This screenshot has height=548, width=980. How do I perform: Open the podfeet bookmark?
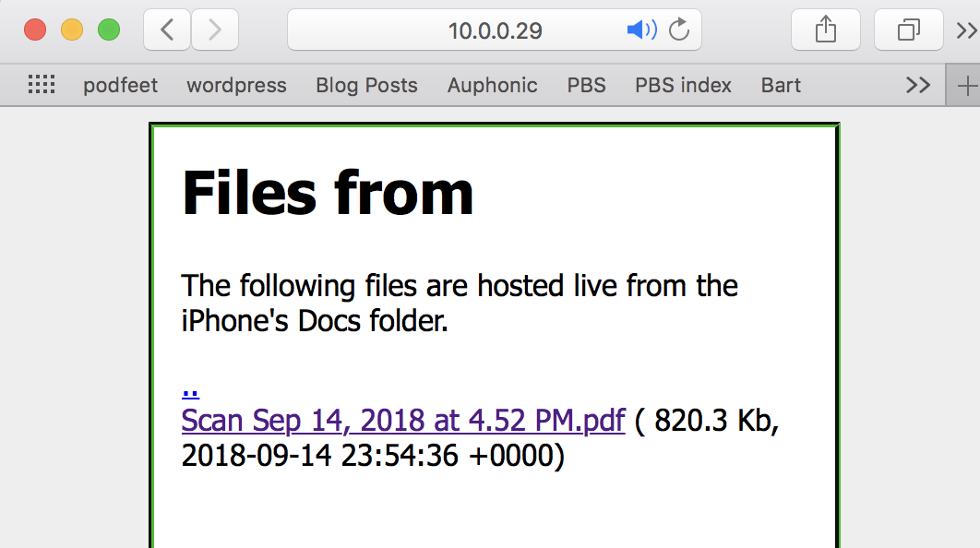click(x=120, y=85)
